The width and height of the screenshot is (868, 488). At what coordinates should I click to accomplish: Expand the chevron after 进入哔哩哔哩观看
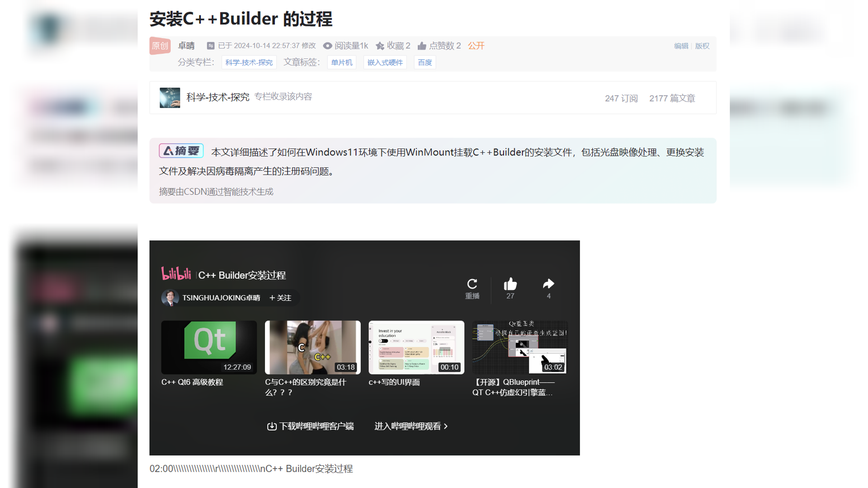coord(446,426)
